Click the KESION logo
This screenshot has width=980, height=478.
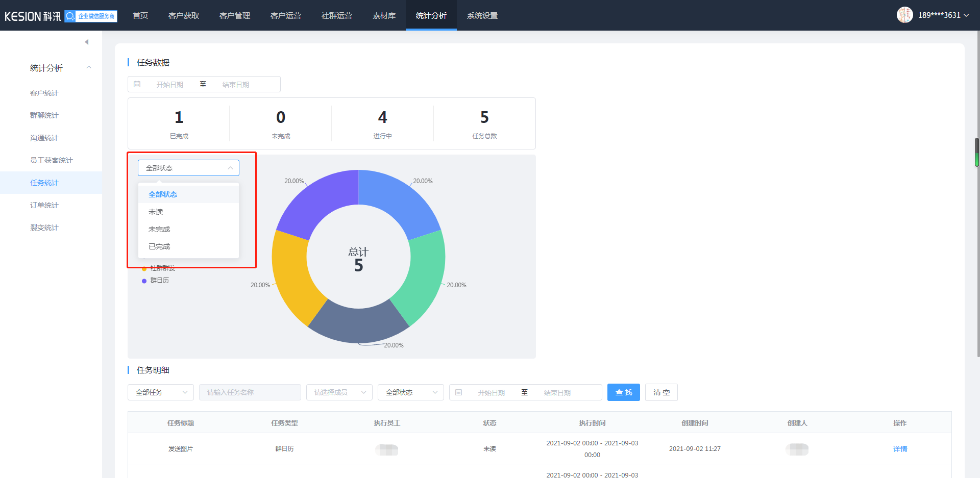click(33, 16)
